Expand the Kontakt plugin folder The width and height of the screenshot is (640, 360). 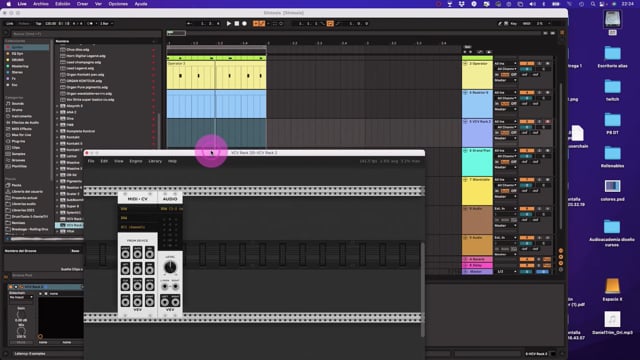57,137
